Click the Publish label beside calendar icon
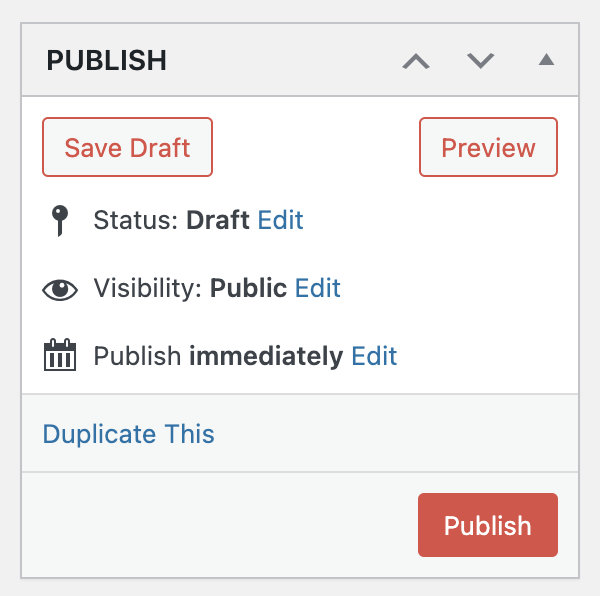600x596 pixels. click(137, 356)
